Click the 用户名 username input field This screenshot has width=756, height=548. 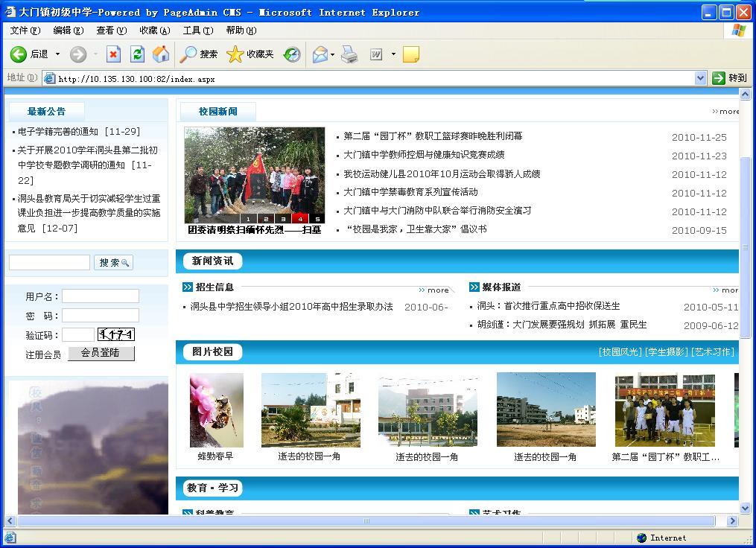point(100,296)
